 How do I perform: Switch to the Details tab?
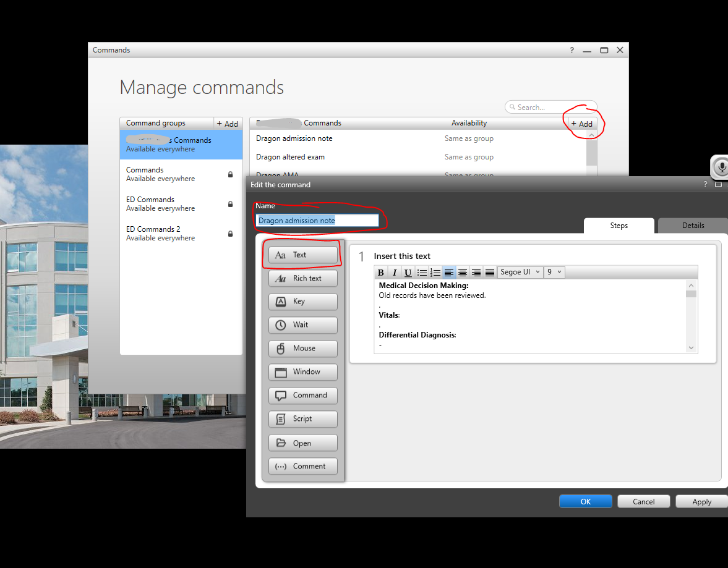pos(693,226)
